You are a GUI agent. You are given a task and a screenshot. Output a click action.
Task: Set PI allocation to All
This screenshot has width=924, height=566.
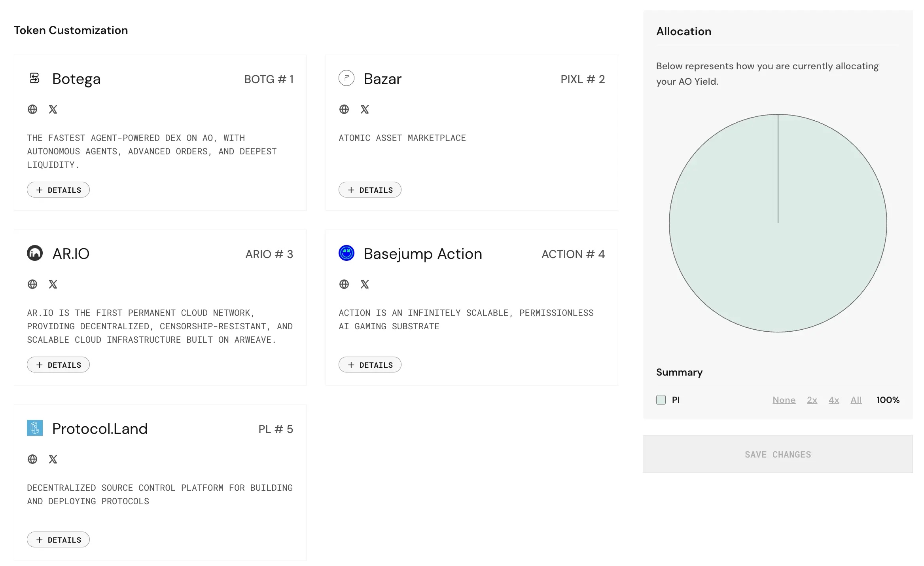click(856, 400)
